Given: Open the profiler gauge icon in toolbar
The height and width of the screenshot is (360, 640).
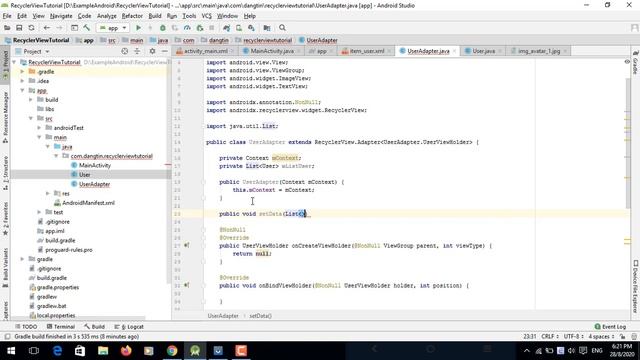Looking at the screenshot, I should pos(187,28).
